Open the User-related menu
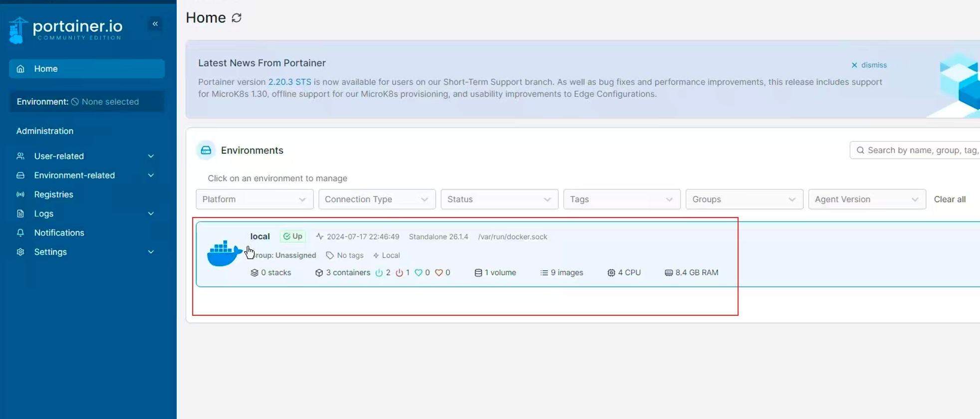980x419 pixels. pos(87,156)
